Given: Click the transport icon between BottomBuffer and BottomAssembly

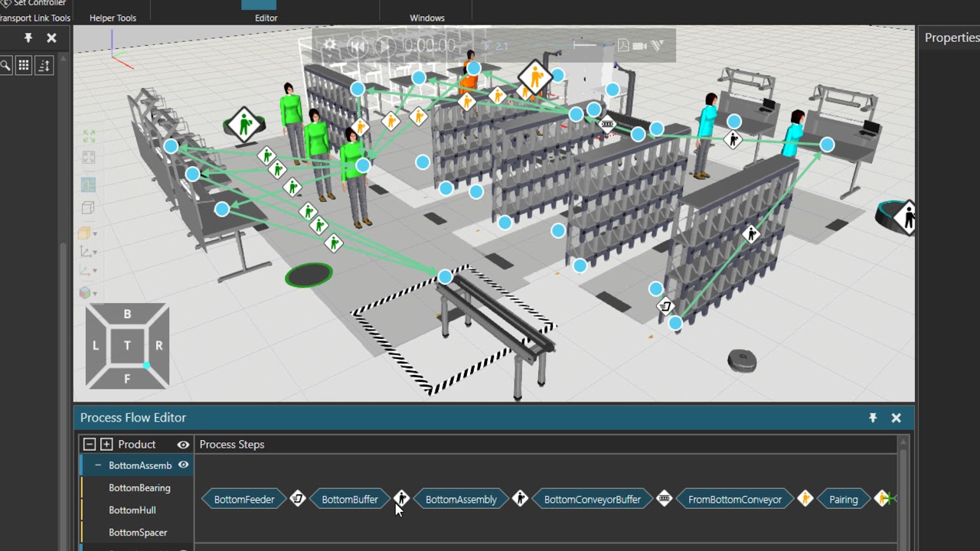Looking at the screenshot, I should pos(401,499).
